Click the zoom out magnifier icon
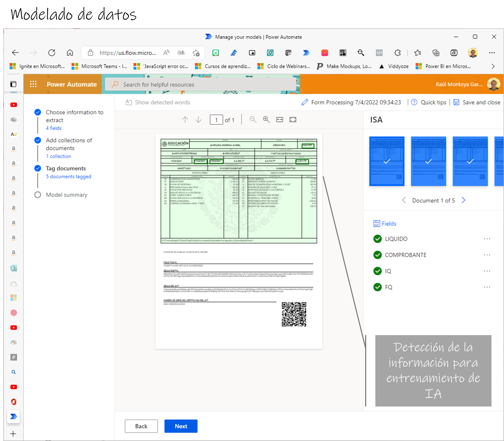Image resolution: width=504 pixels, height=441 pixels. tap(253, 120)
